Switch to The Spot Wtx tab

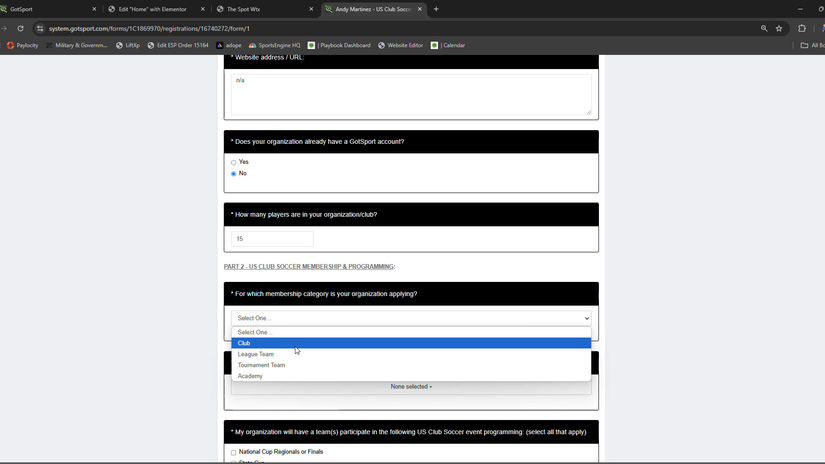point(263,9)
